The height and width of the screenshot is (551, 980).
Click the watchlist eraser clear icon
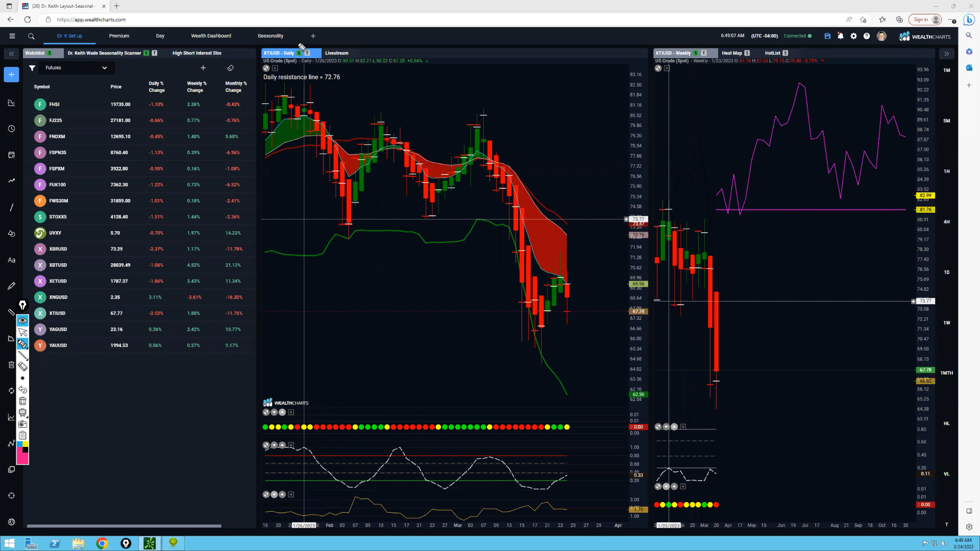click(230, 68)
